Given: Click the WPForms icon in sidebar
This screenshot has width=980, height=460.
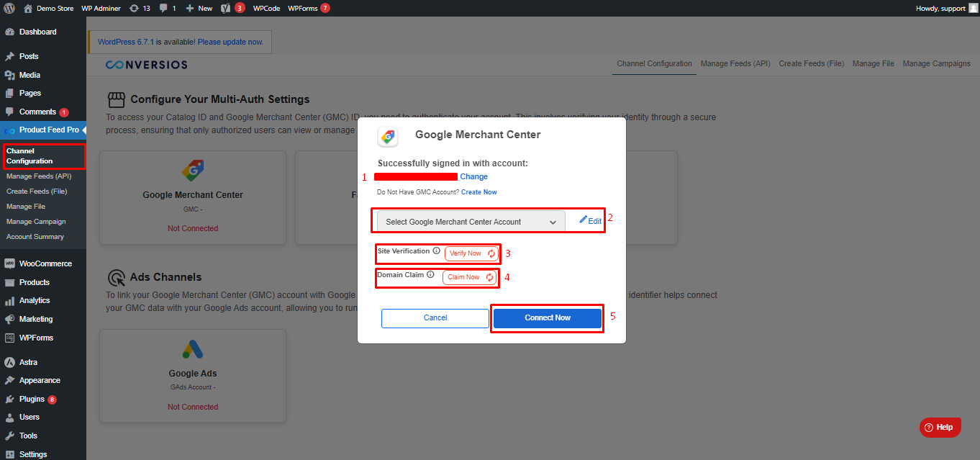Looking at the screenshot, I should coord(10,338).
